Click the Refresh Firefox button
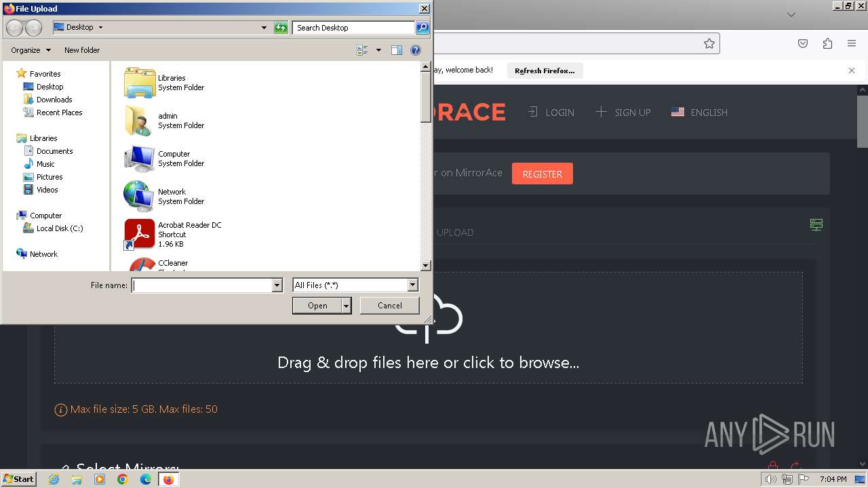This screenshot has height=488, width=868. [x=545, y=70]
